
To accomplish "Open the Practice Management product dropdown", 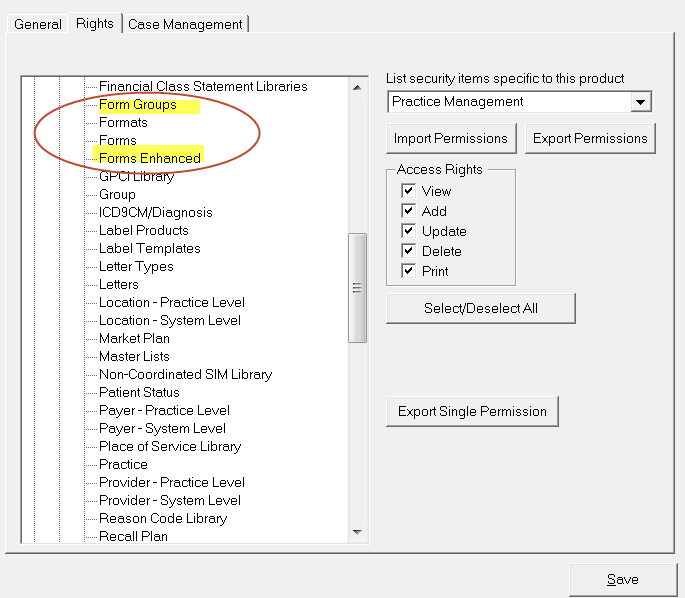I will [x=640, y=102].
